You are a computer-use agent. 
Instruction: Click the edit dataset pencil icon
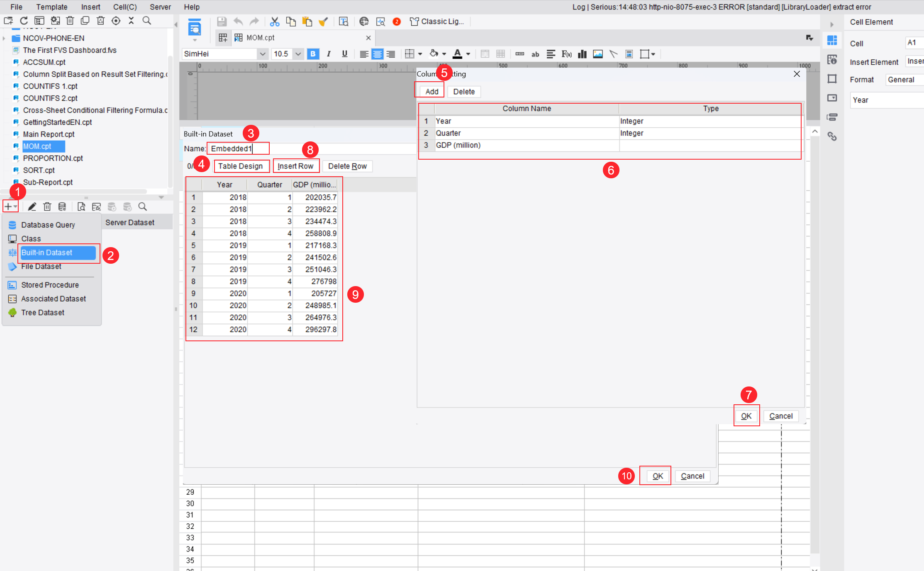point(32,207)
